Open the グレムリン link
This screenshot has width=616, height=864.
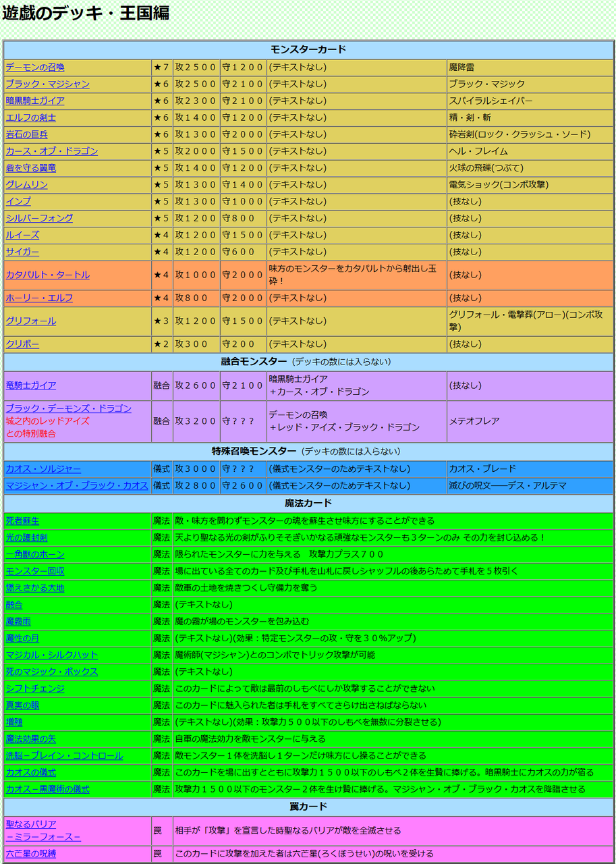pos(26,185)
